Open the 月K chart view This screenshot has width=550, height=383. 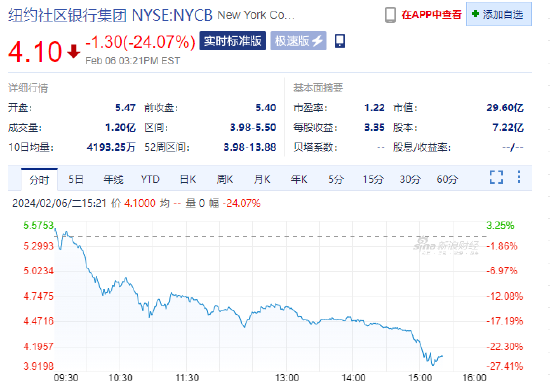click(x=262, y=180)
